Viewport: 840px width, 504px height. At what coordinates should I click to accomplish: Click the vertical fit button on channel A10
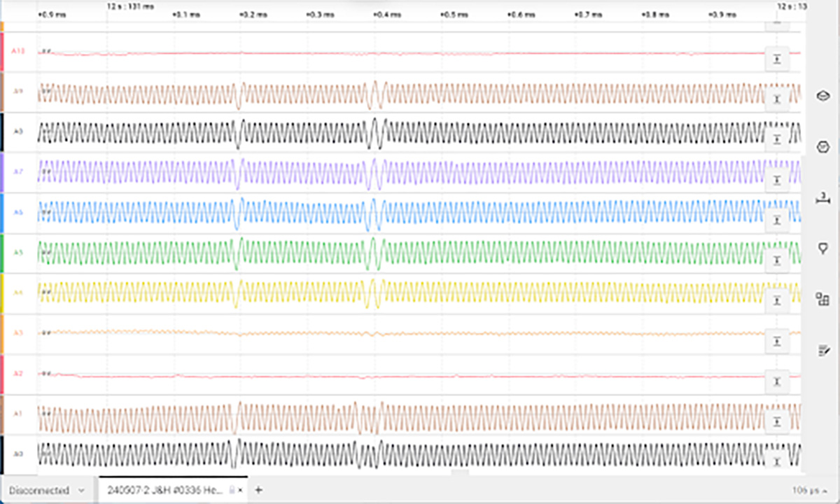776,59
